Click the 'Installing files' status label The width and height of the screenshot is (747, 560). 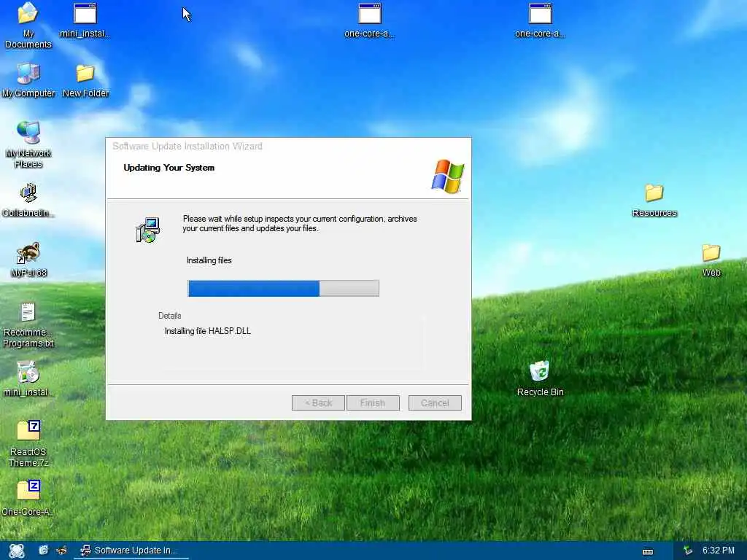[209, 260]
